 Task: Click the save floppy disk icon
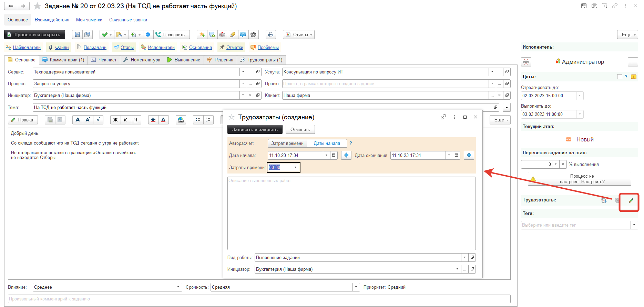pos(77,34)
